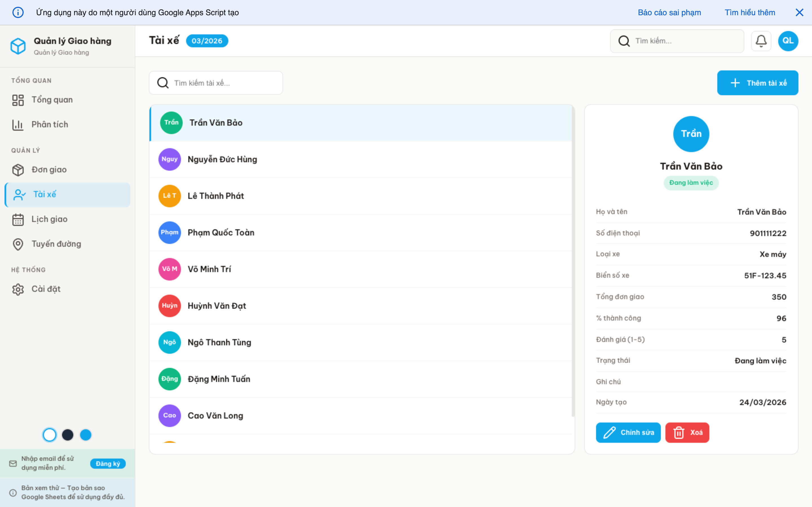Select the Tuyến đường route pin icon

[x=18, y=244]
